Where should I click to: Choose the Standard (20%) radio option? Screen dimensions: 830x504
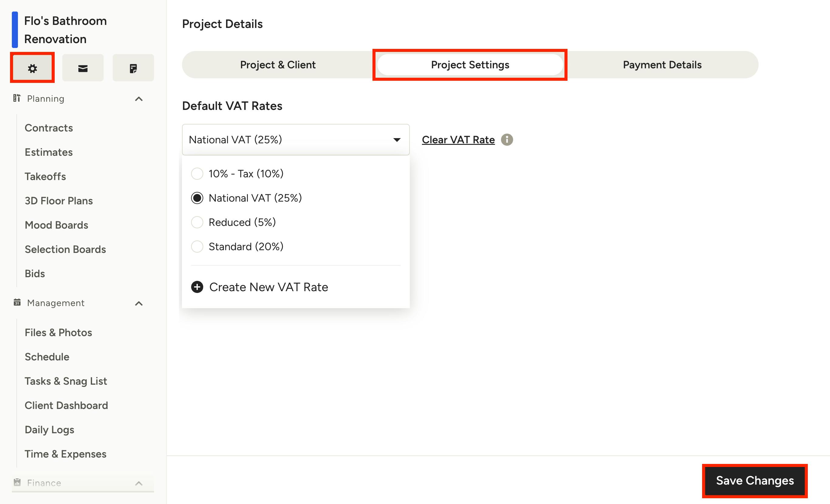coord(197,247)
